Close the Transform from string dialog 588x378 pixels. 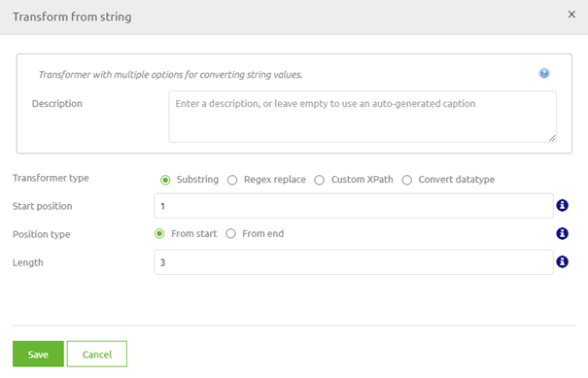tap(571, 15)
